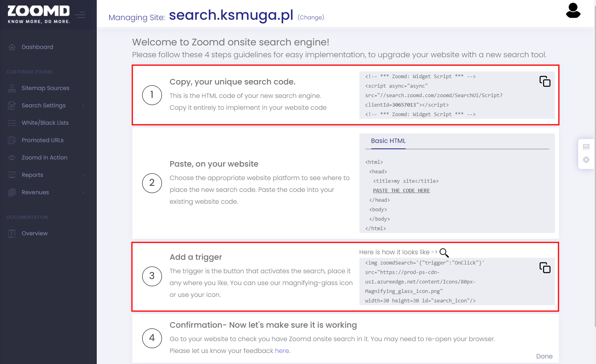Click the search.ksmuga.pl site name
The height and width of the screenshot is (364, 596).
(x=231, y=15)
